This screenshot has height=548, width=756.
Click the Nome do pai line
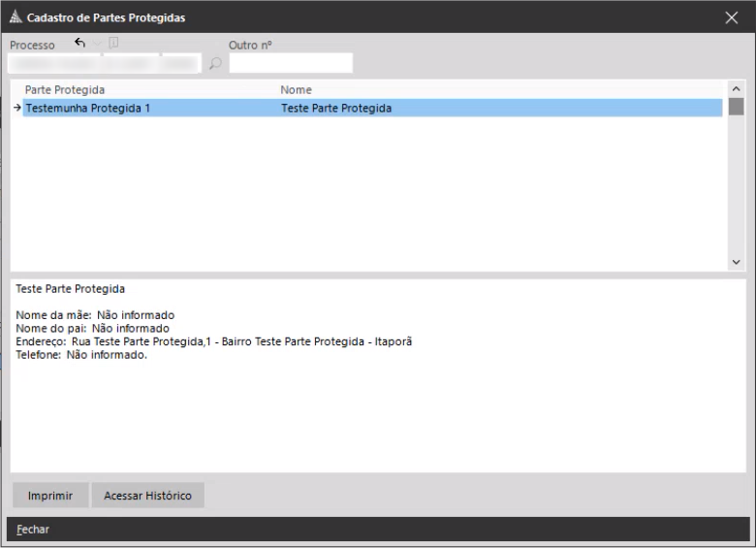tap(93, 328)
